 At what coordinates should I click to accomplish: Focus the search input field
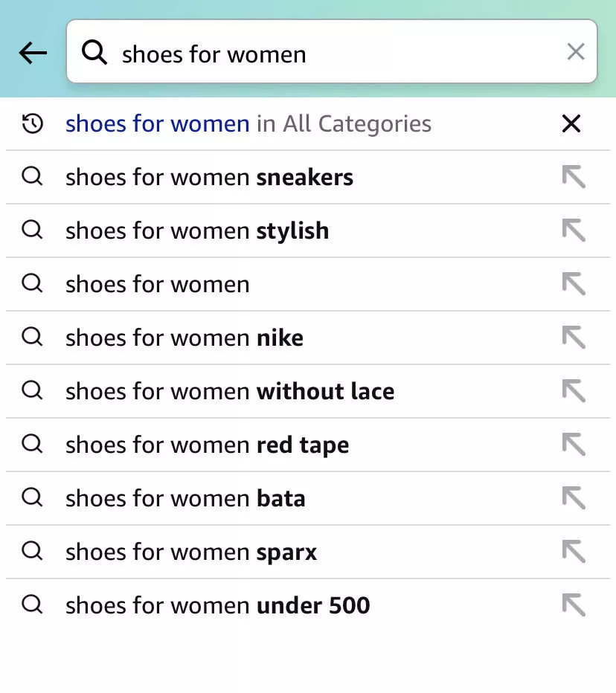[335, 54]
